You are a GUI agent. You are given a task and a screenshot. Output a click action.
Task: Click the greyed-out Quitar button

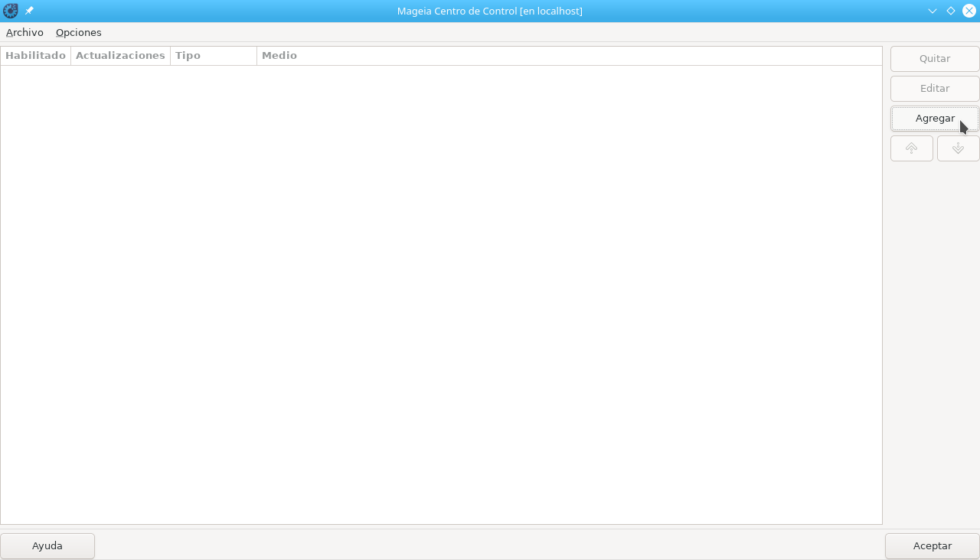pos(935,59)
